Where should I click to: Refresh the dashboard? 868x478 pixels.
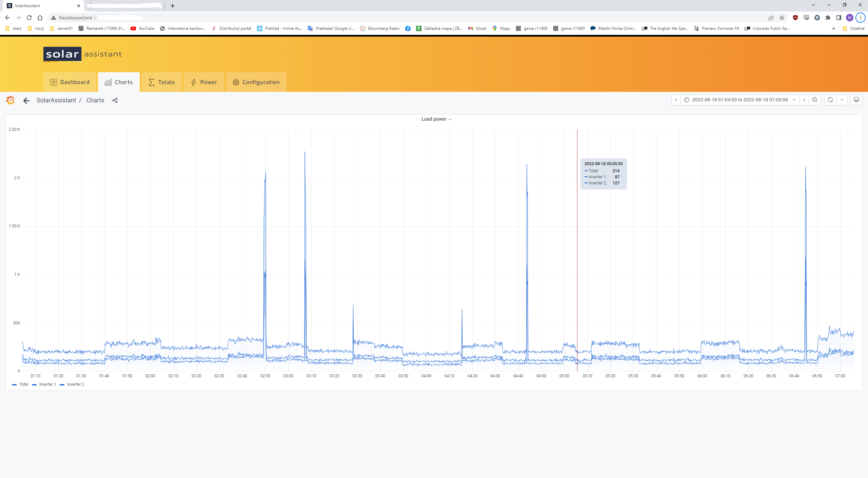[x=830, y=100]
